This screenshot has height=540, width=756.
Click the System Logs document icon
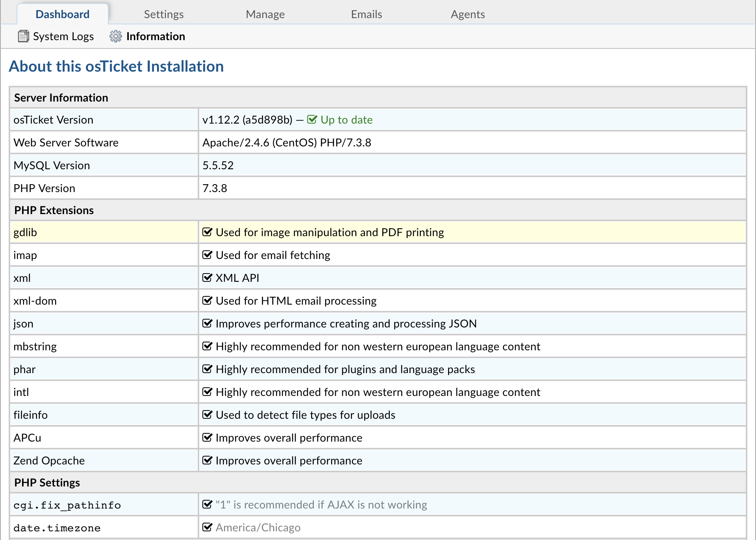pyautogui.click(x=23, y=36)
